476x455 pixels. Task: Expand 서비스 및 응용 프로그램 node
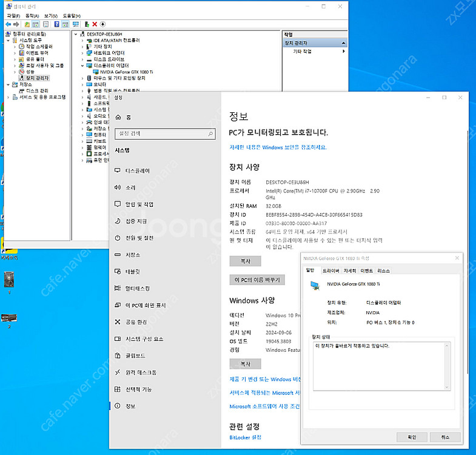point(8,97)
